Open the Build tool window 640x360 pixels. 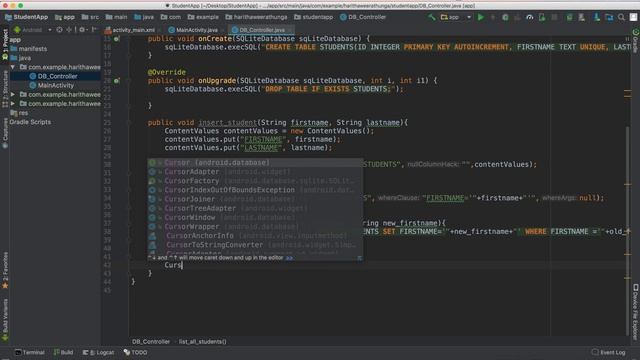pos(63,352)
